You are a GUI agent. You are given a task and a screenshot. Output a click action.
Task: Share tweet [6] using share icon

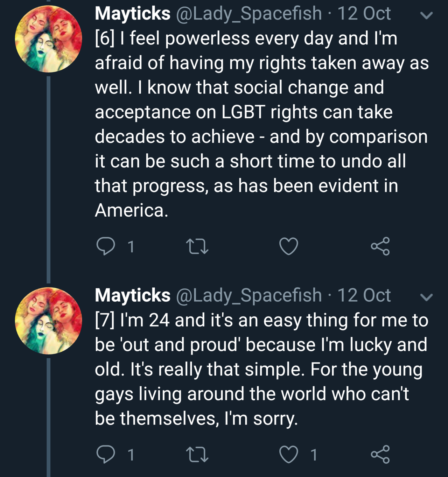click(x=380, y=246)
